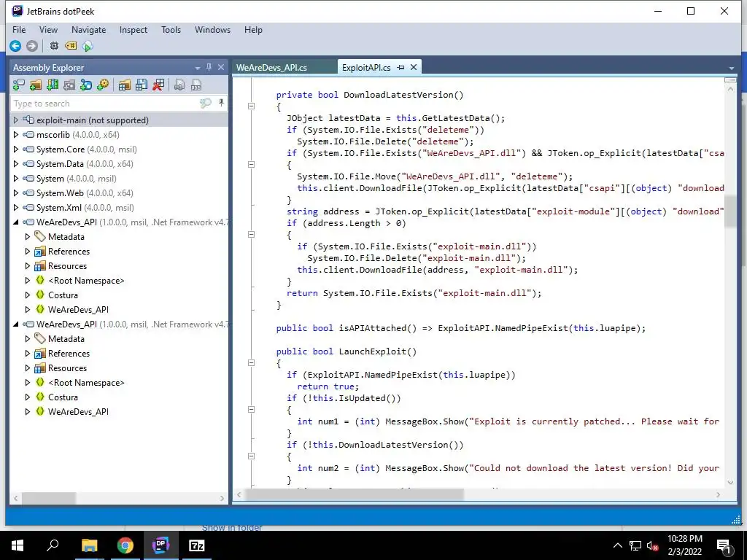Click the blue NuGet add icon

coord(86,85)
